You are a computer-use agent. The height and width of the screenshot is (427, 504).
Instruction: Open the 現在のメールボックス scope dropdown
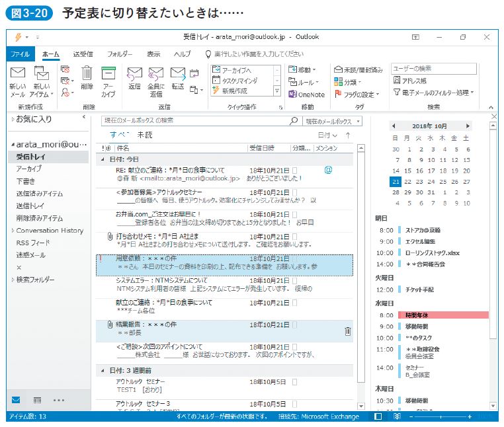pos(332,121)
